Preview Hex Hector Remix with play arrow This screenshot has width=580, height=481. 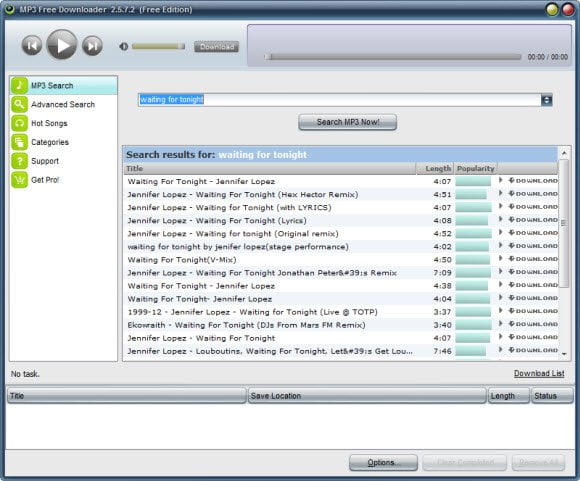pos(500,193)
